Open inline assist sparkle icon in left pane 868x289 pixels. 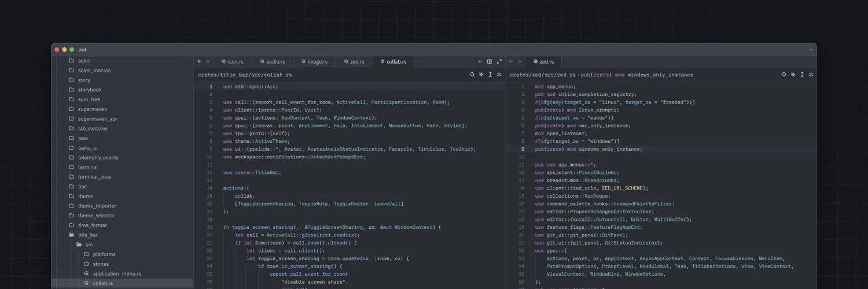point(481,75)
